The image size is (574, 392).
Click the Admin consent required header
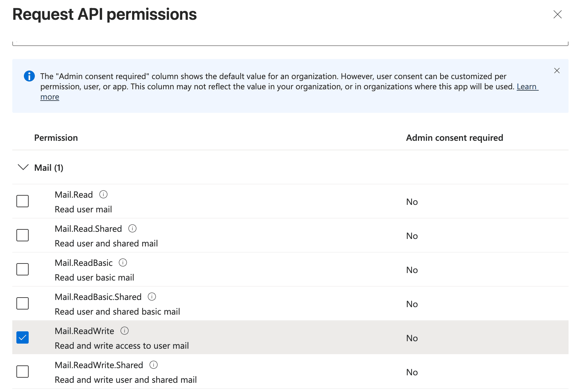[x=454, y=138]
